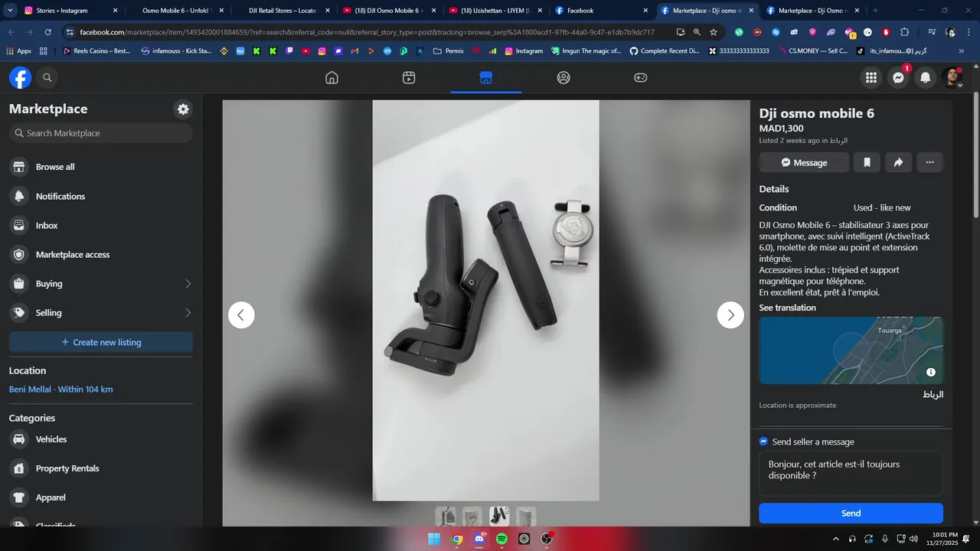
Task: Browse the Apparel category
Action: pyautogui.click(x=101, y=497)
